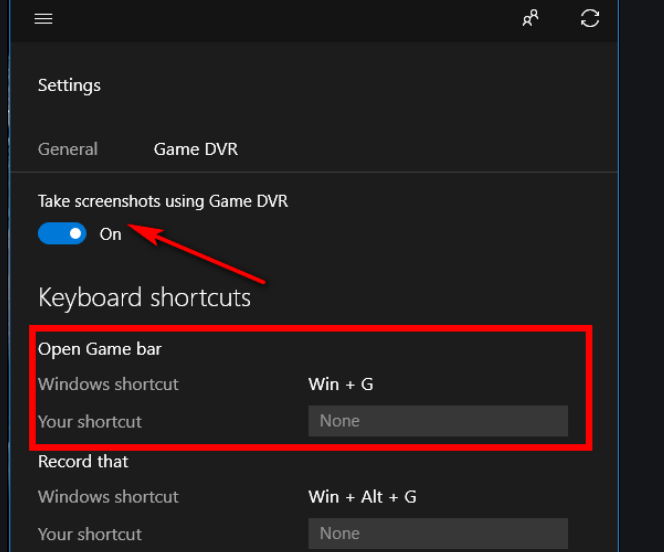
Task: Click the 'Record that' label
Action: [83, 461]
